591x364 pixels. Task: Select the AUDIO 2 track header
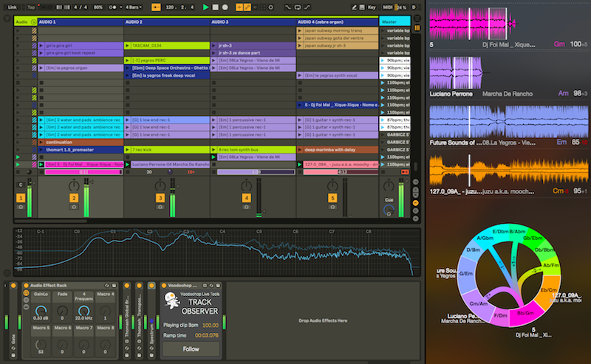pyautogui.click(x=167, y=22)
